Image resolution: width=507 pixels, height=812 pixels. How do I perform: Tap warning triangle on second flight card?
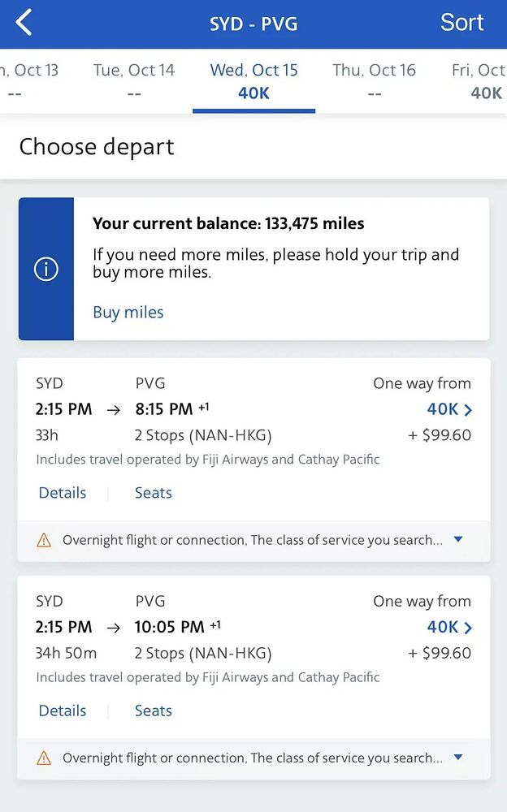(x=44, y=758)
